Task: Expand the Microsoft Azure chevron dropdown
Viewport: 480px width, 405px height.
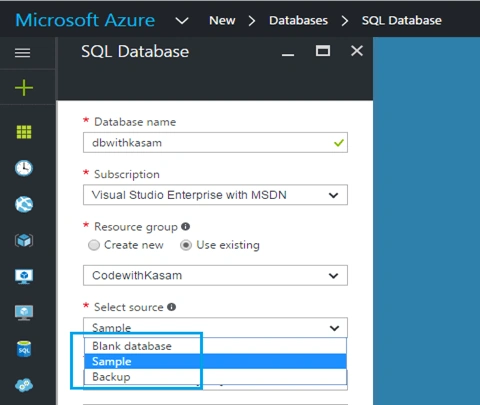Action: tap(182, 21)
